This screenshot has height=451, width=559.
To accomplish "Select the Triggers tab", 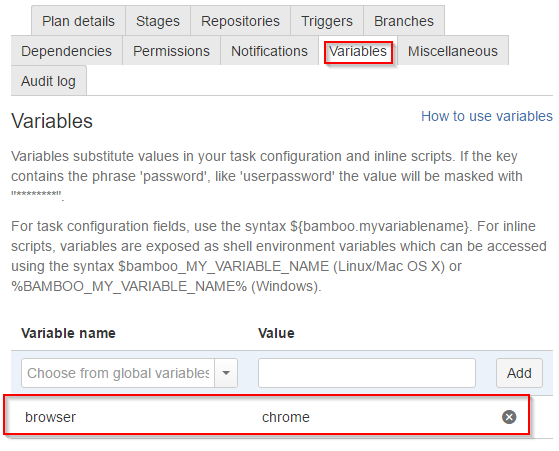I will [327, 21].
